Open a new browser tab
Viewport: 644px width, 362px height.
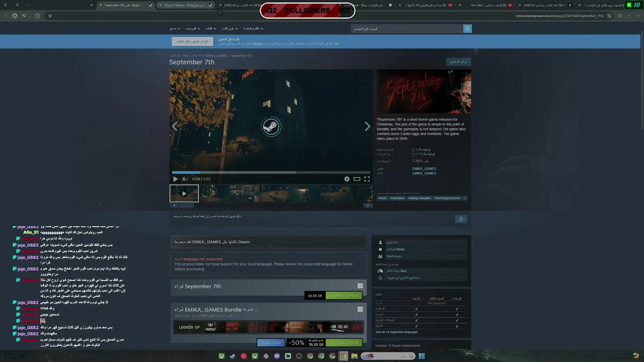91,5
